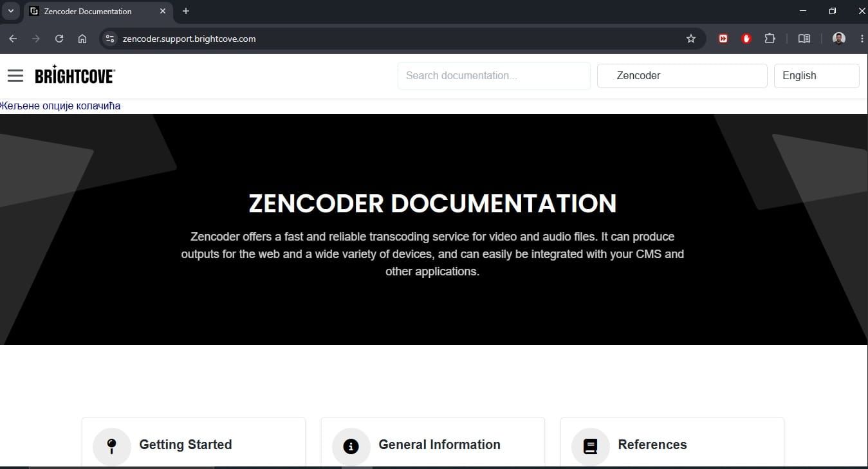Click the red hand blocker extension

point(746,39)
